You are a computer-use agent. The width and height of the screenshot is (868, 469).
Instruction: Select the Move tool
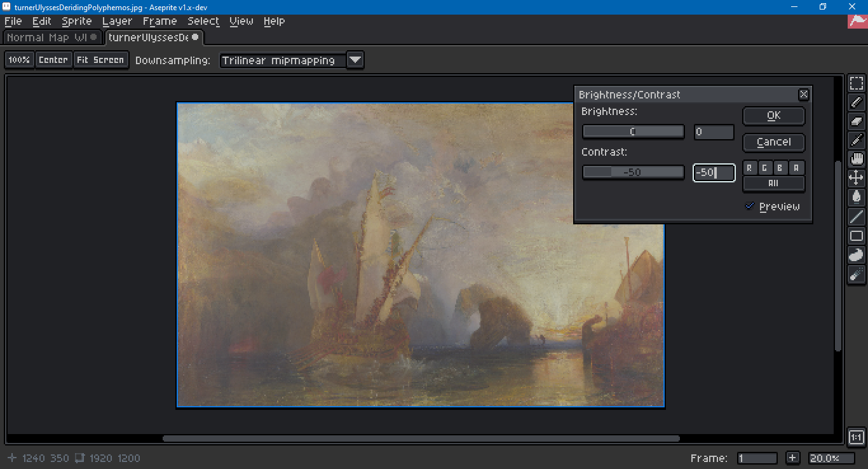[x=857, y=178]
